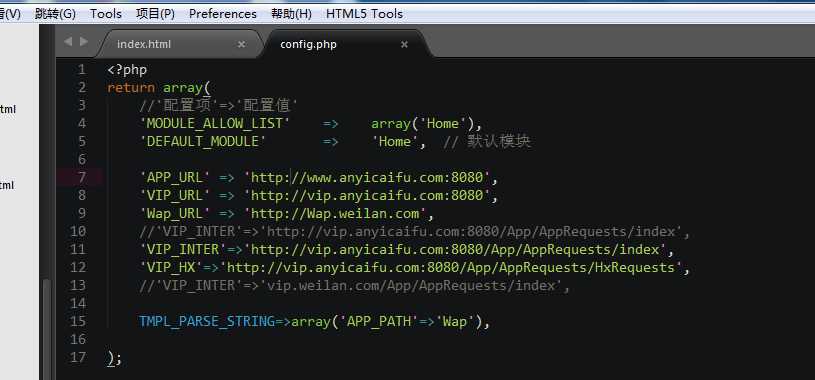Place cursor on 'return' keyword
Viewport: 815px width, 380px height.
131,88
